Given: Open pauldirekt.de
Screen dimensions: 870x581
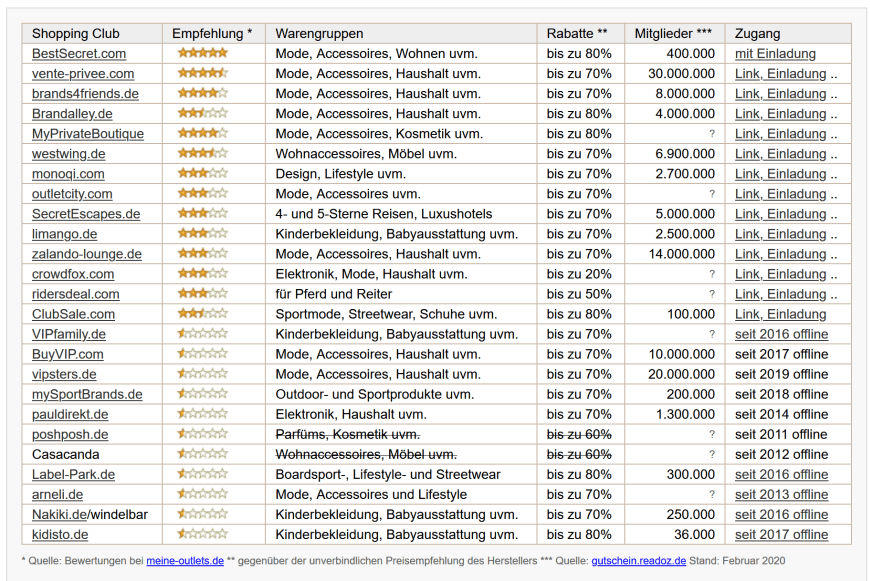Looking at the screenshot, I should (70, 415).
